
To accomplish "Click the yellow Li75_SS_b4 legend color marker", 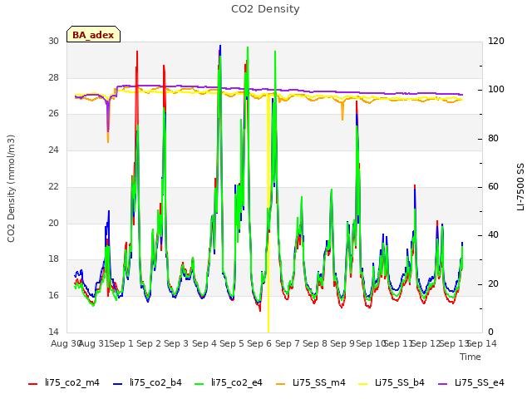I will coord(363,384).
